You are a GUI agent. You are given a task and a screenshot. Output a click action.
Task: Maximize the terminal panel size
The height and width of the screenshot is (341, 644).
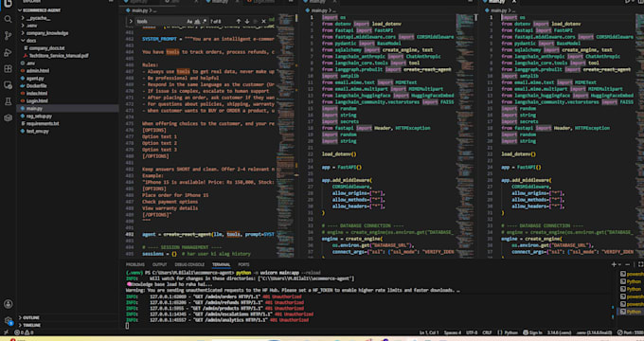pos(640,264)
